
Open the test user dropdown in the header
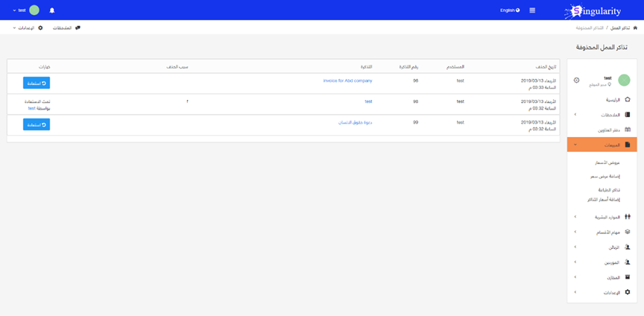22,10
